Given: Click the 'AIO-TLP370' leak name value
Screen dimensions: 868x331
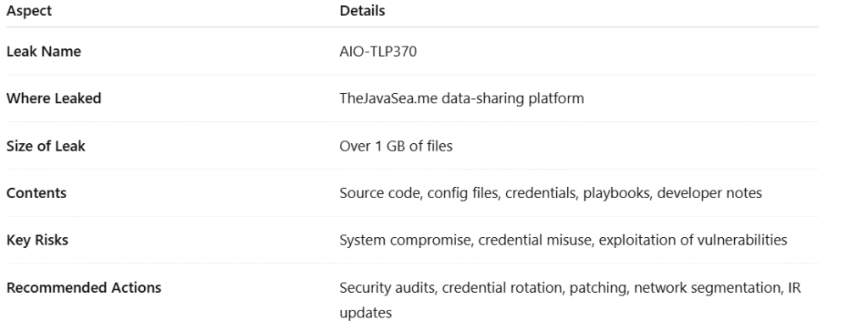Looking at the screenshot, I should click(378, 52).
